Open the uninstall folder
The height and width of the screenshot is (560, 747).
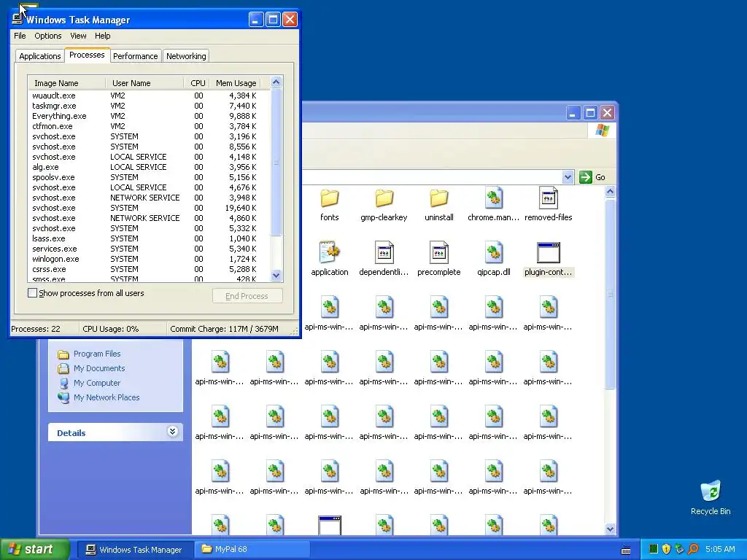[438, 198]
